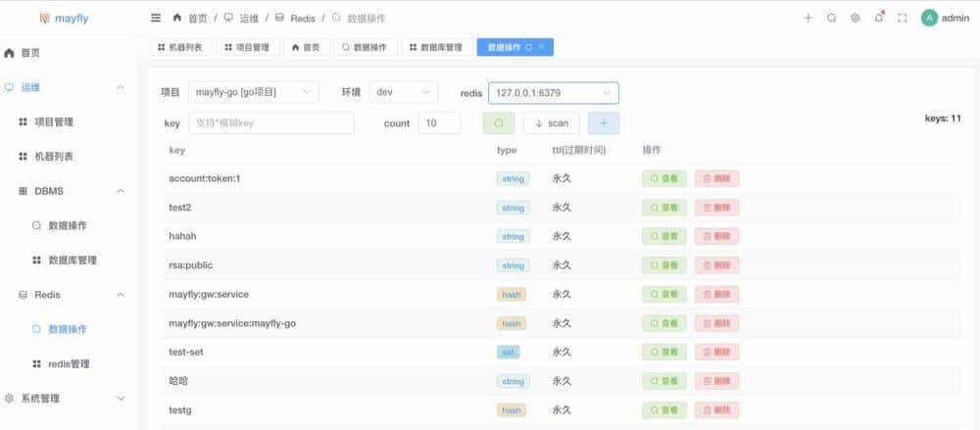
Task: Click the scan button
Action: (551, 123)
